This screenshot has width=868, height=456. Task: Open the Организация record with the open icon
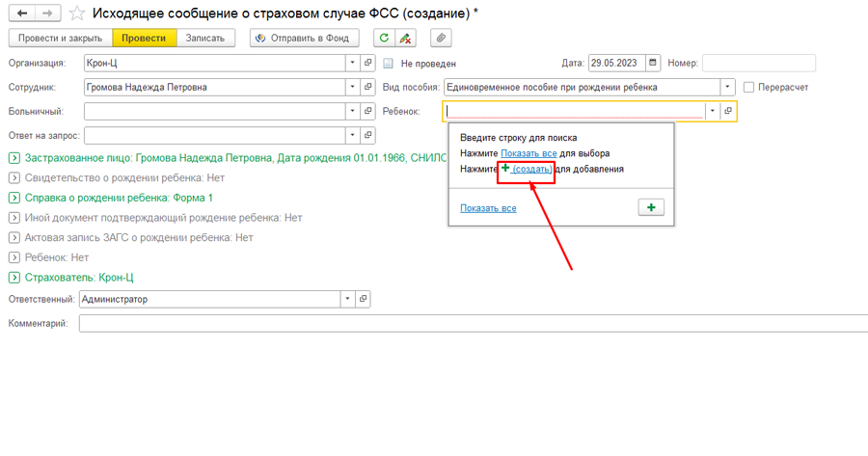pos(367,64)
